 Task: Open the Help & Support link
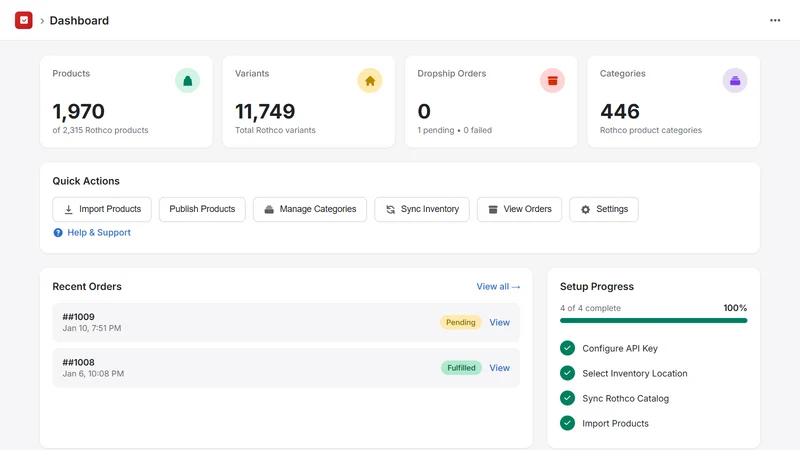tap(99, 233)
